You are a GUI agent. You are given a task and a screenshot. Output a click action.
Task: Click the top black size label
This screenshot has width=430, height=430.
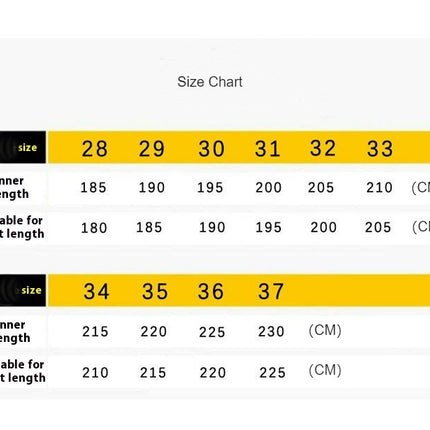click(x=23, y=147)
